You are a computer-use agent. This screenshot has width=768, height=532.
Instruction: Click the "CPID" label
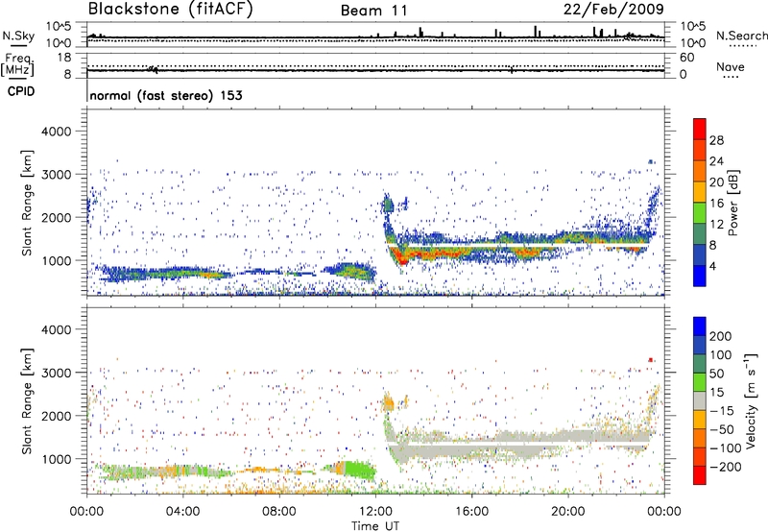[x=21, y=91]
